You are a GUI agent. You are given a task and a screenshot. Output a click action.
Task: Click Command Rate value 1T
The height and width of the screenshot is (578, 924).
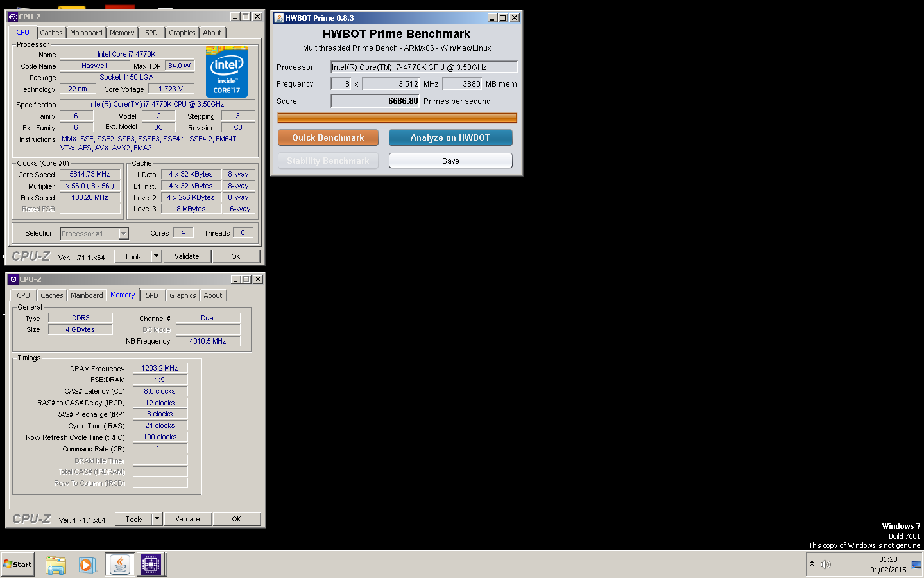160,448
